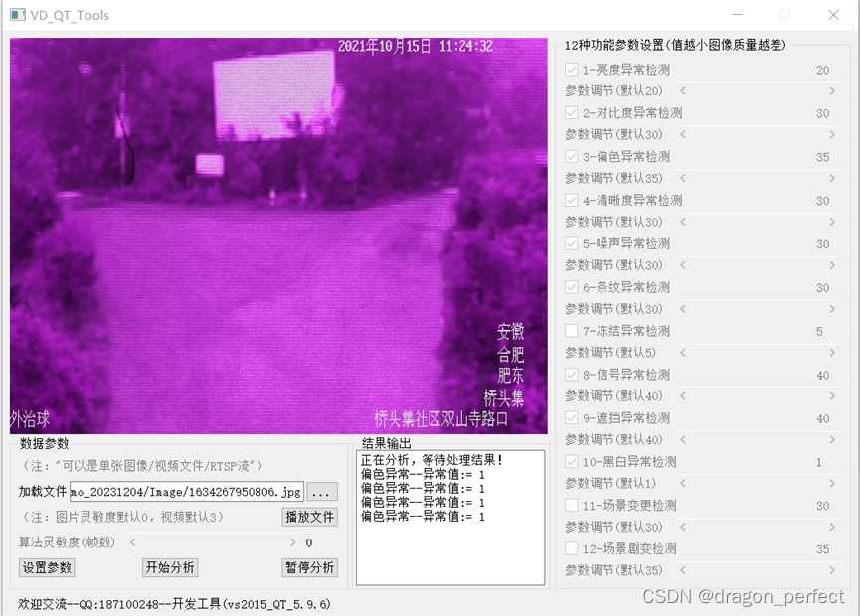
Task: Click right arrow of contrast 参数调节 slider
Action: (x=832, y=134)
